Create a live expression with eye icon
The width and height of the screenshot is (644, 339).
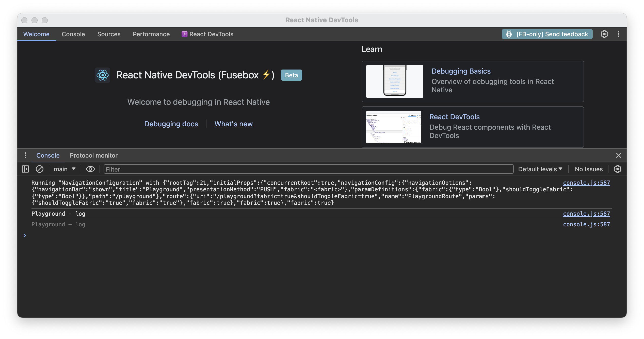tap(90, 169)
